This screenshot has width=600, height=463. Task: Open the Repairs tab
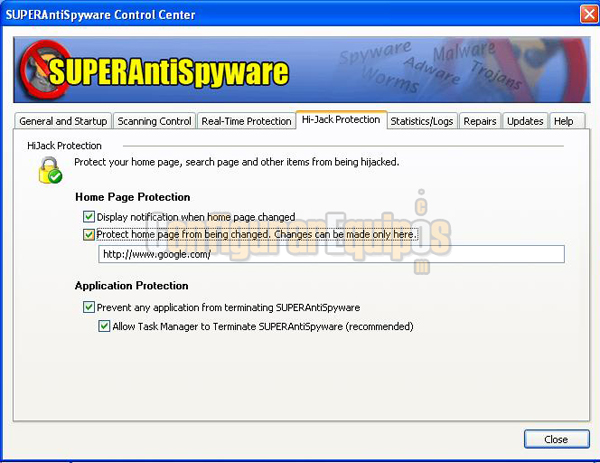tap(480, 121)
